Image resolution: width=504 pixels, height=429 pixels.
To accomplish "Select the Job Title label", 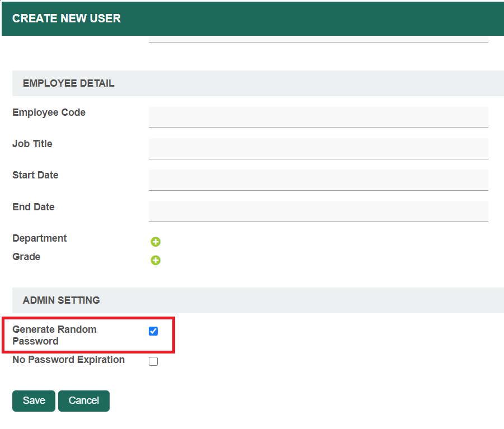I will tap(32, 144).
